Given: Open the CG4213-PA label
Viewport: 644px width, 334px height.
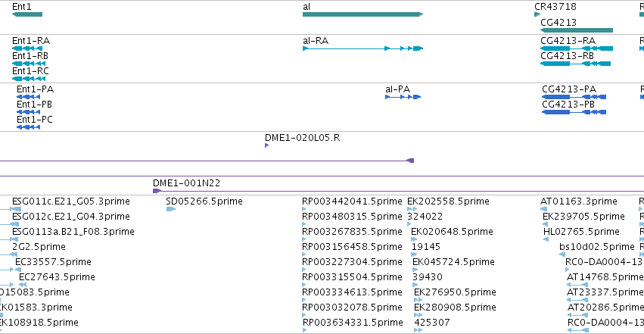Looking at the screenshot, I should 569,89.
